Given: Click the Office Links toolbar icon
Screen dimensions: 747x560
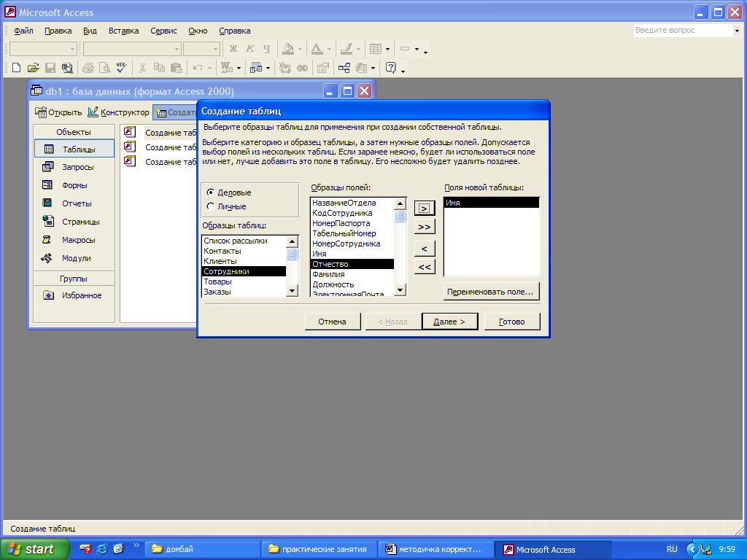Looking at the screenshot, I should pos(227,68).
